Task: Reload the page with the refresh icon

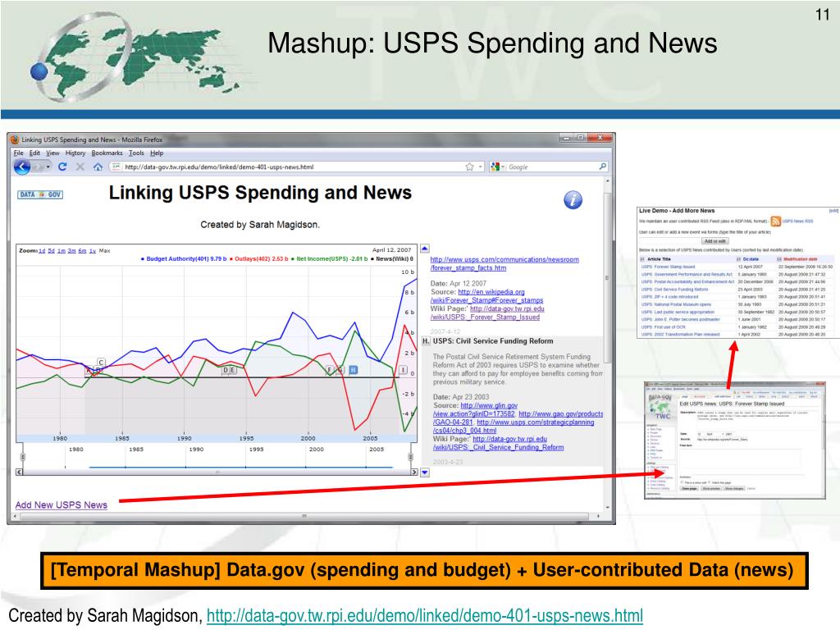Action: [x=62, y=167]
